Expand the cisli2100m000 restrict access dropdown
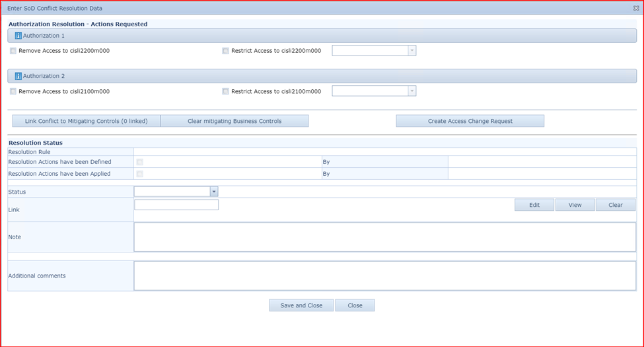Screen dimensions: 644x347 pyautogui.click(x=412, y=92)
